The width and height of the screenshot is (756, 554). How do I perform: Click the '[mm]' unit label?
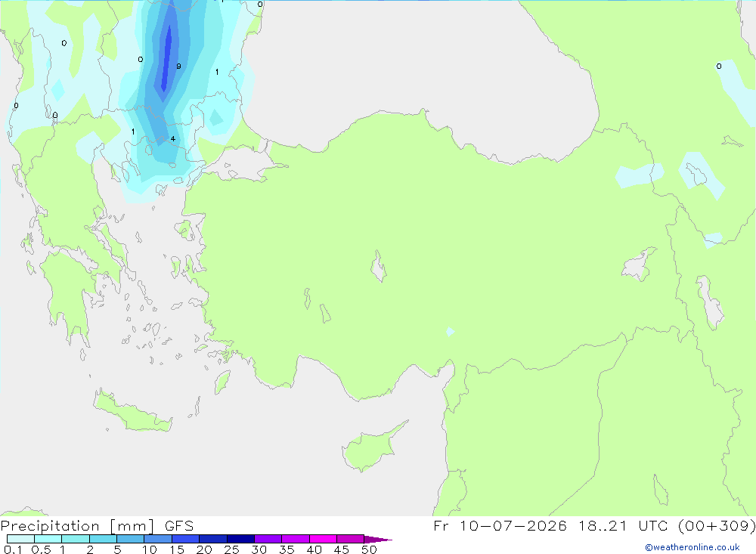132,526
